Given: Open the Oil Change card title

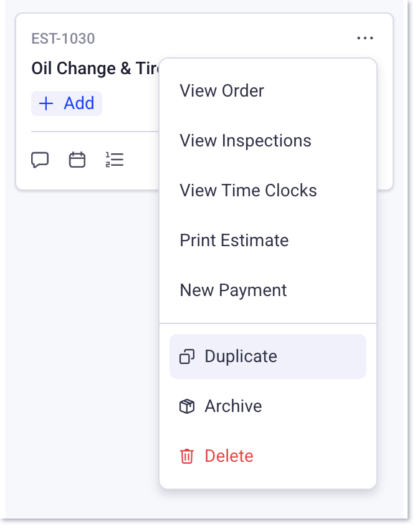Looking at the screenshot, I should click(95, 69).
